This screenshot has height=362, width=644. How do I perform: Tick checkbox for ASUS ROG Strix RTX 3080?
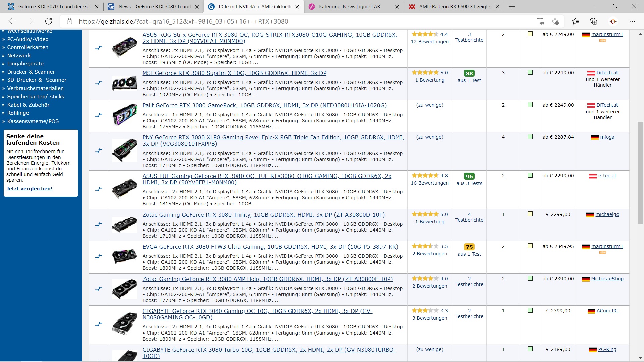tap(530, 34)
